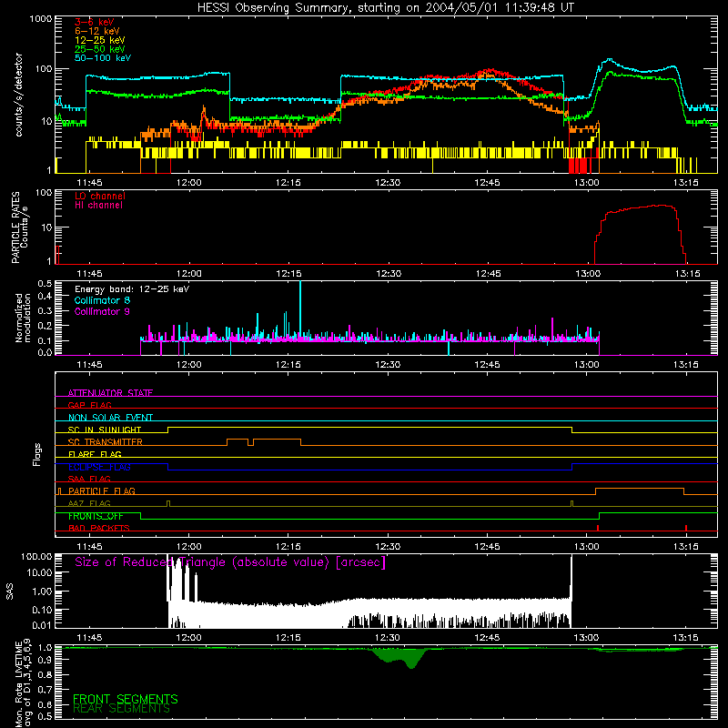Select the orange 6-12 keV legend label
Viewport: 728px width, 728px height.
97,31
